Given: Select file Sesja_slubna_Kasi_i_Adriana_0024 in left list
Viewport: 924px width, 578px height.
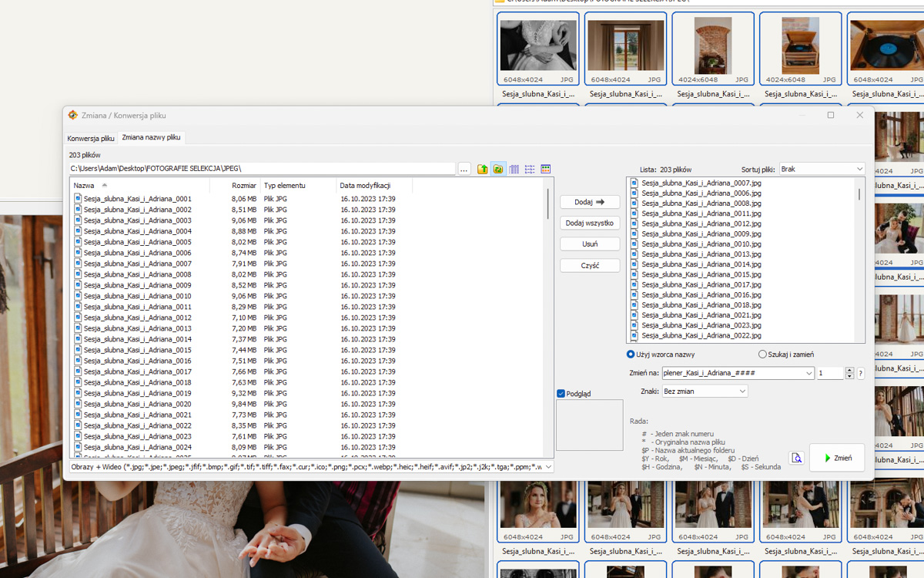Looking at the screenshot, I should click(137, 447).
